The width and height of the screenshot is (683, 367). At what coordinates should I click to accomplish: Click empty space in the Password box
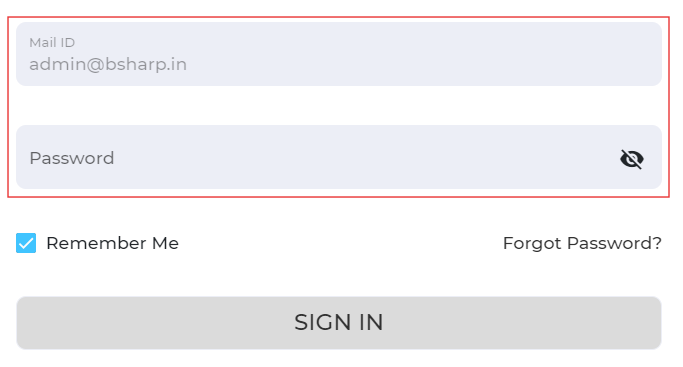[348, 157]
